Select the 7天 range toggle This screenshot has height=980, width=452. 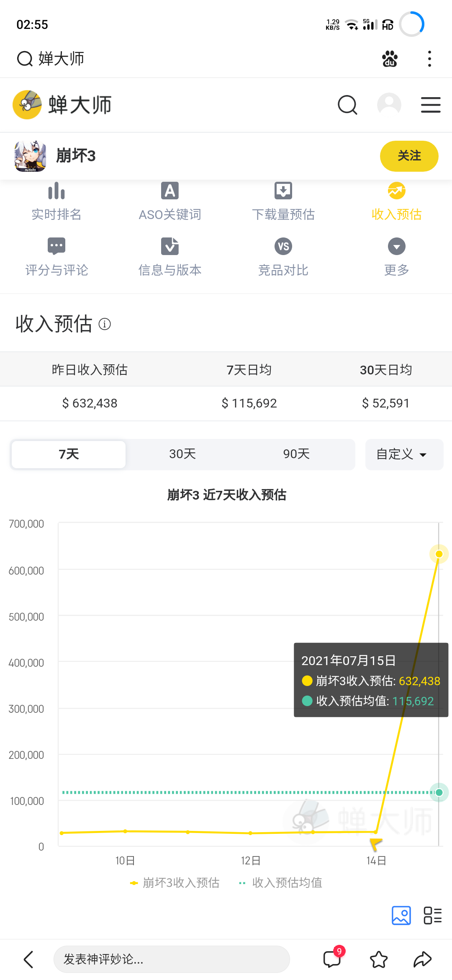[69, 454]
